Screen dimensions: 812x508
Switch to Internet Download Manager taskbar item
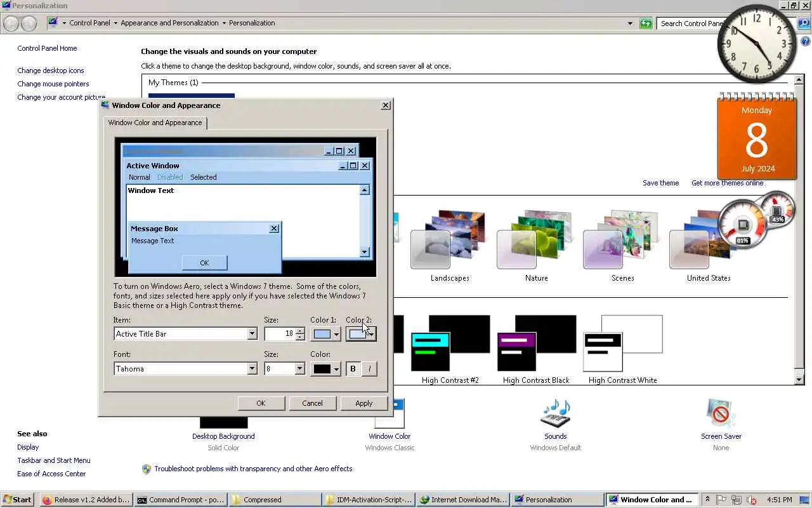463,500
